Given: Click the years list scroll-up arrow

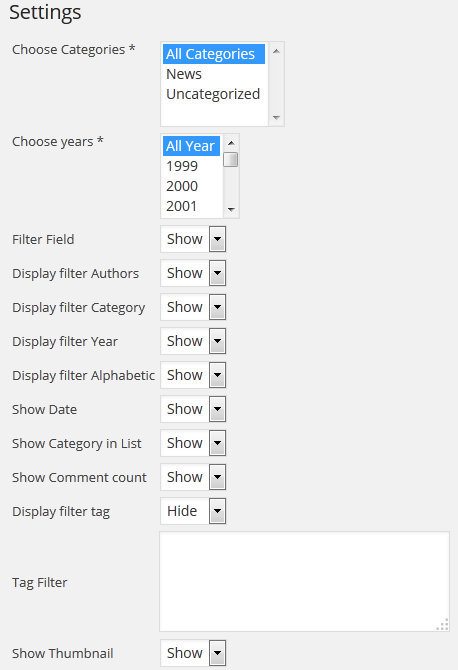Looking at the screenshot, I should click(231, 143).
